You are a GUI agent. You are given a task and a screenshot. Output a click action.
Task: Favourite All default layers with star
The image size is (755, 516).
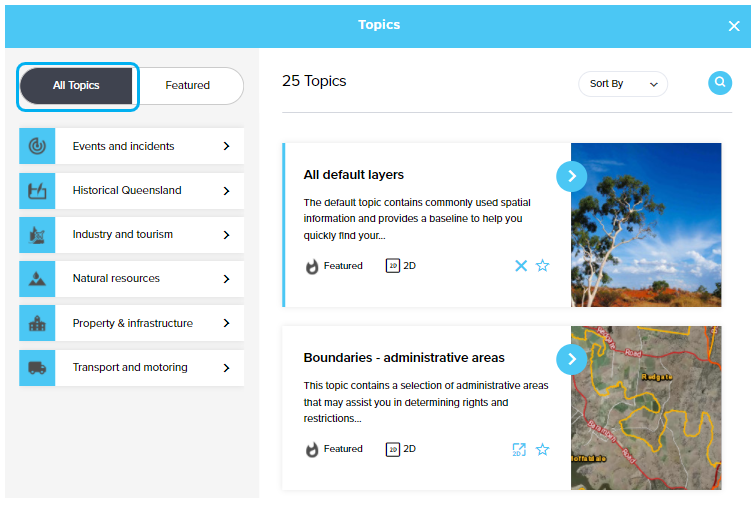pos(543,266)
